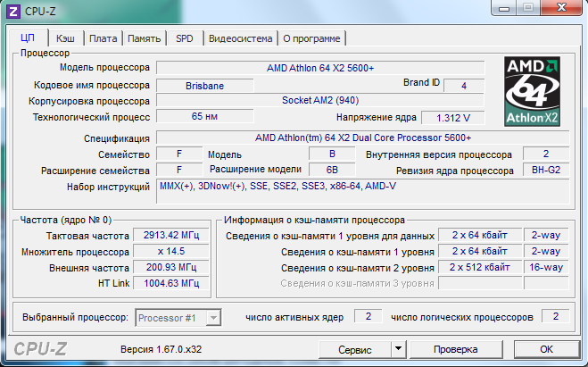This screenshot has height=367, width=588.
Task: Click the multiplier value x 14.5
Action: tap(171, 252)
